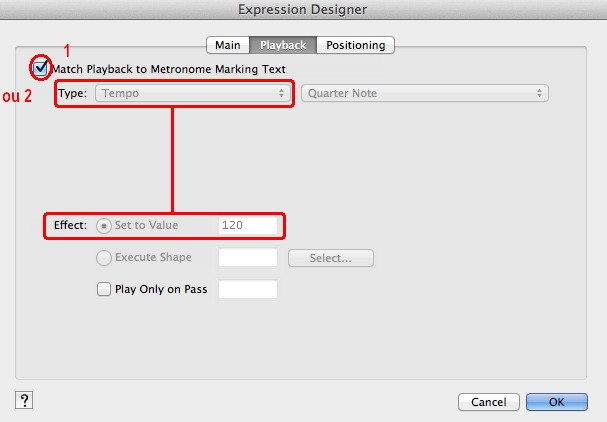607x422 pixels.
Task: Confirm with the OK button
Action: click(556, 402)
